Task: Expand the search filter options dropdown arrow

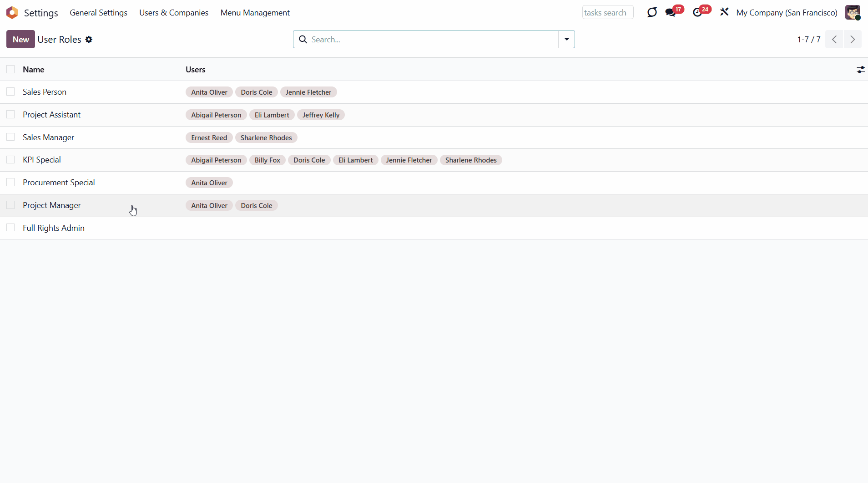Action: 566,39
